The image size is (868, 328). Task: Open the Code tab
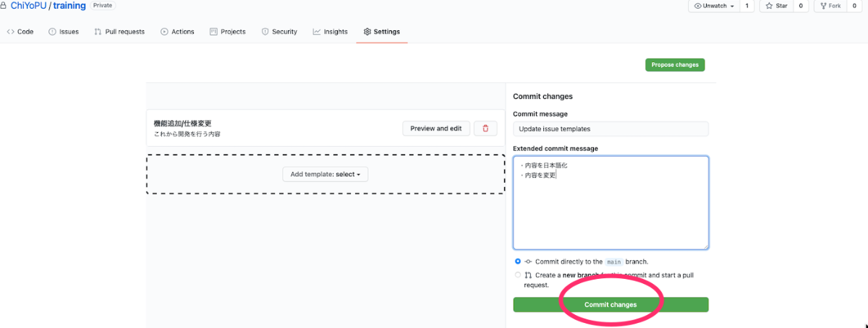coord(20,32)
